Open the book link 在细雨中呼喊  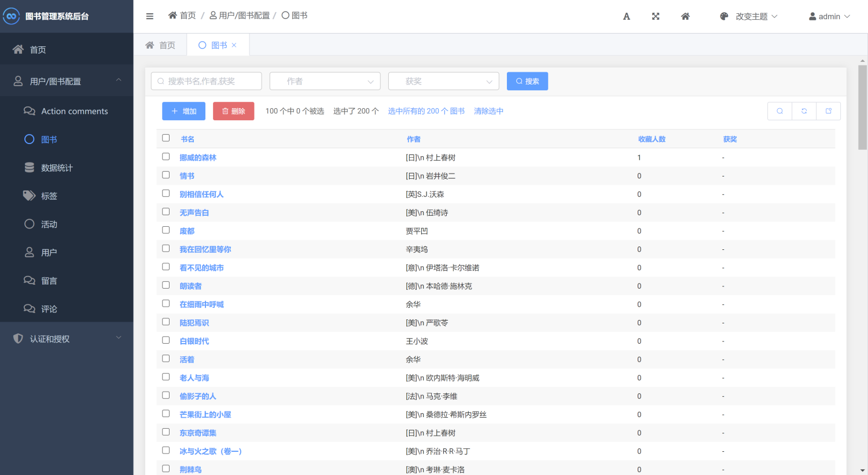pyautogui.click(x=201, y=304)
